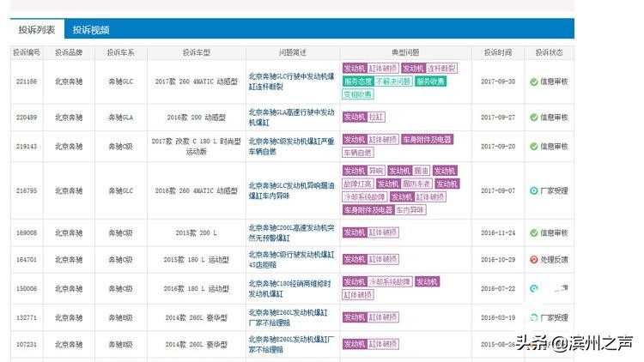This screenshot has width=644, height=362.
Task: Click the green check icon for complaint 221186
Action: pyautogui.click(x=533, y=81)
